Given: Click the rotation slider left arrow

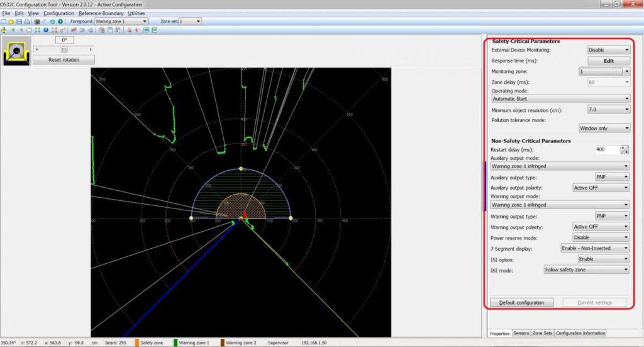Looking at the screenshot, I should (x=37, y=49).
